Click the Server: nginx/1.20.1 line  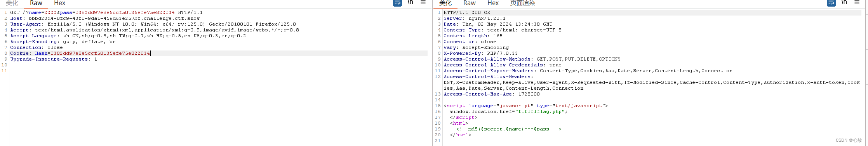tap(475, 18)
